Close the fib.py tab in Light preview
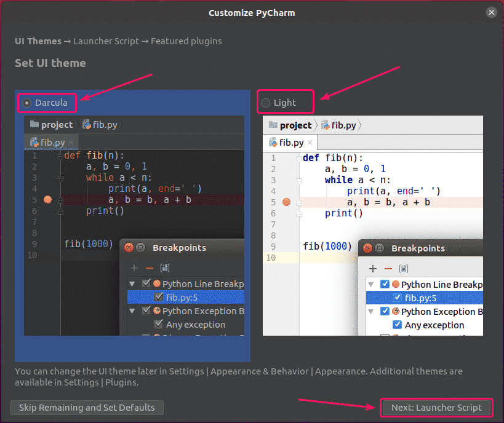This screenshot has width=504, height=423. click(310, 142)
